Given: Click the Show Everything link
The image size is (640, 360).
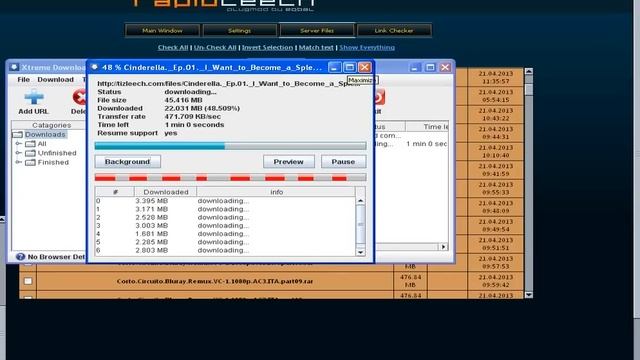Looking at the screenshot, I should click(x=367, y=47).
